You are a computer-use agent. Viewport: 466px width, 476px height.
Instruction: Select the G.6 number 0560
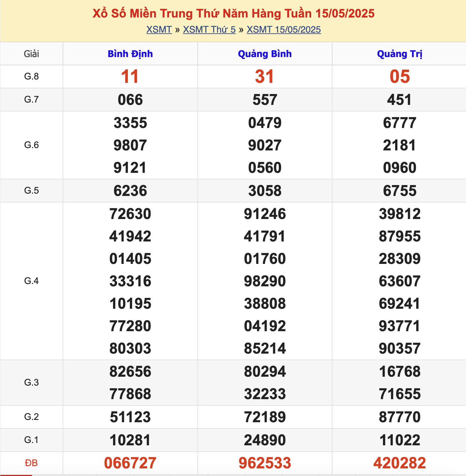point(265,168)
